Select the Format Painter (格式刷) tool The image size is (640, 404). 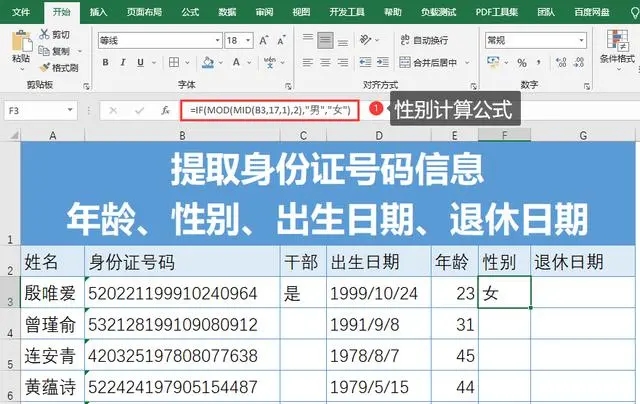click(45, 66)
